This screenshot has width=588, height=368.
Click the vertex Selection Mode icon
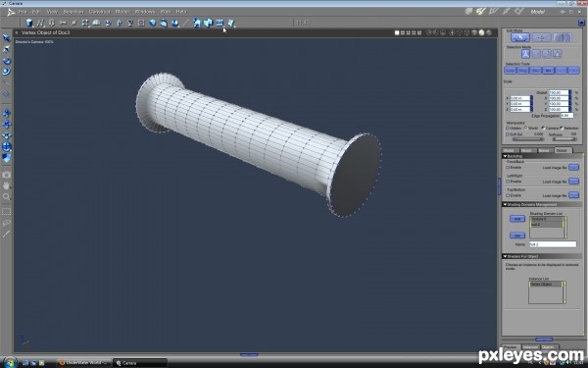525,54
